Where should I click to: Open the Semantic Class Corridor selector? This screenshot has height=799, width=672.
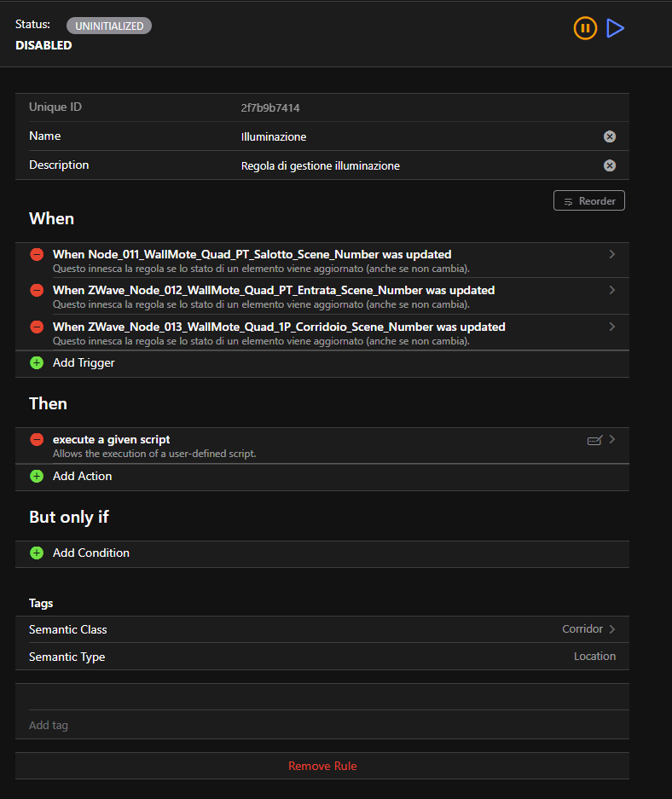pyautogui.click(x=588, y=629)
